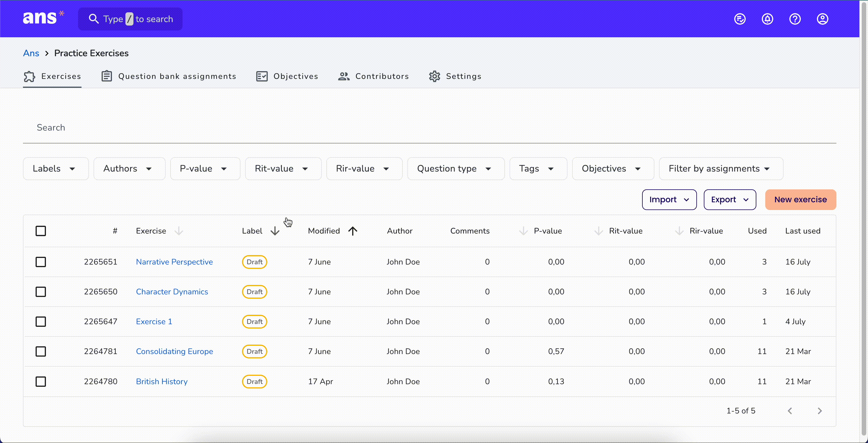Viewport: 868px width, 443px height.
Task: Go to previous page with left chevron
Action: 790,411
